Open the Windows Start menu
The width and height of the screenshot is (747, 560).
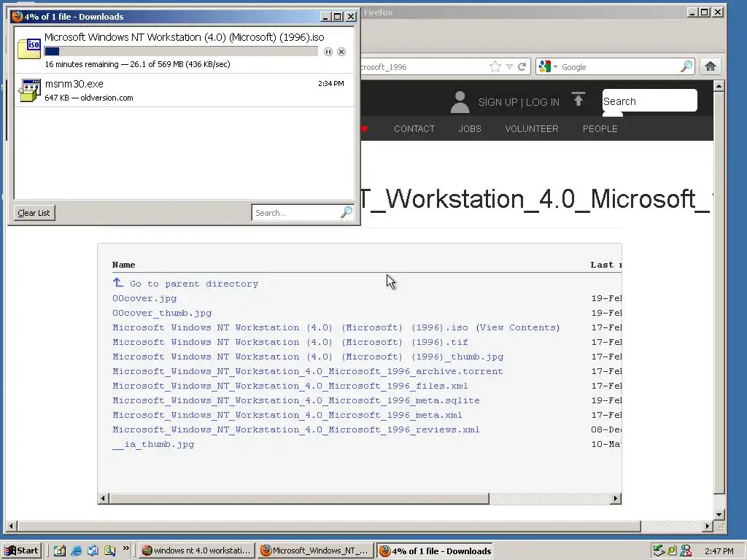point(22,551)
